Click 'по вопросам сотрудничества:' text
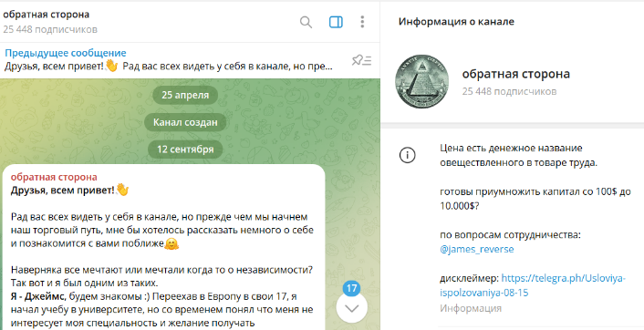Image resolution: width=644 pixels, height=330 pixels. tap(511, 235)
